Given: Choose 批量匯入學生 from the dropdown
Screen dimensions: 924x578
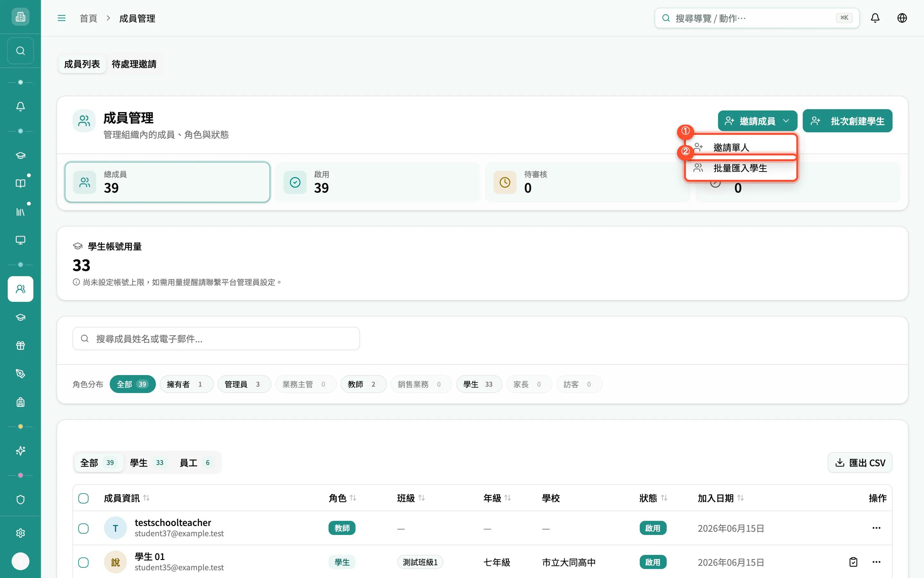Looking at the screenshot, I should pos(741,168).
